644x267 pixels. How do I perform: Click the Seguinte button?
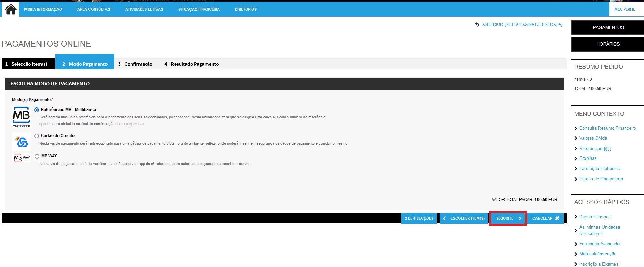click(508, 218)
